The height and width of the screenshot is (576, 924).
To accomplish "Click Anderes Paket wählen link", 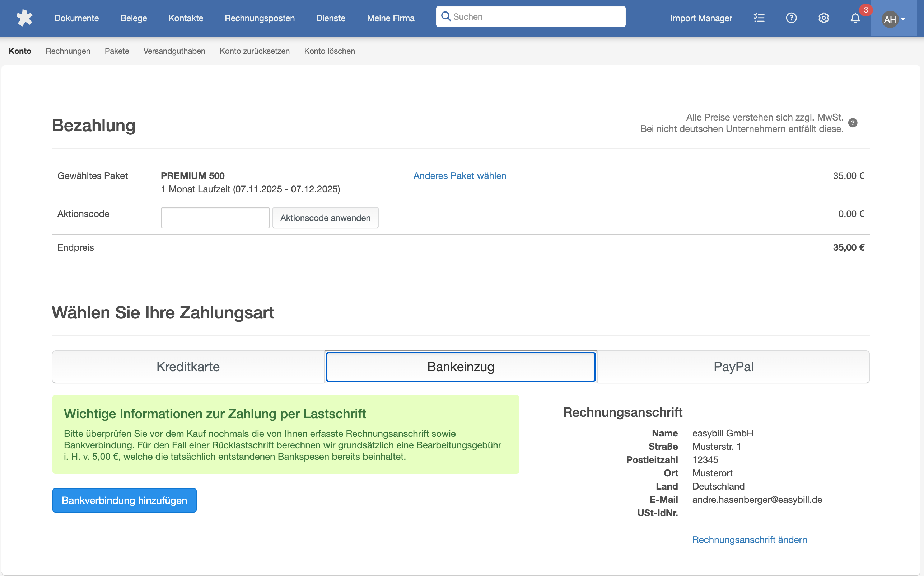I will click(460, 176).
